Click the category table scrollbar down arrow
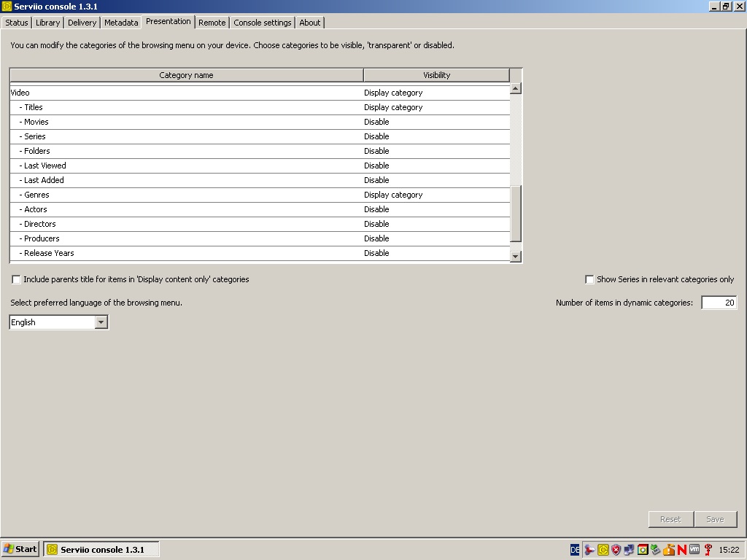The width and height of the screenshot is (747, 560). click(516, 256)
